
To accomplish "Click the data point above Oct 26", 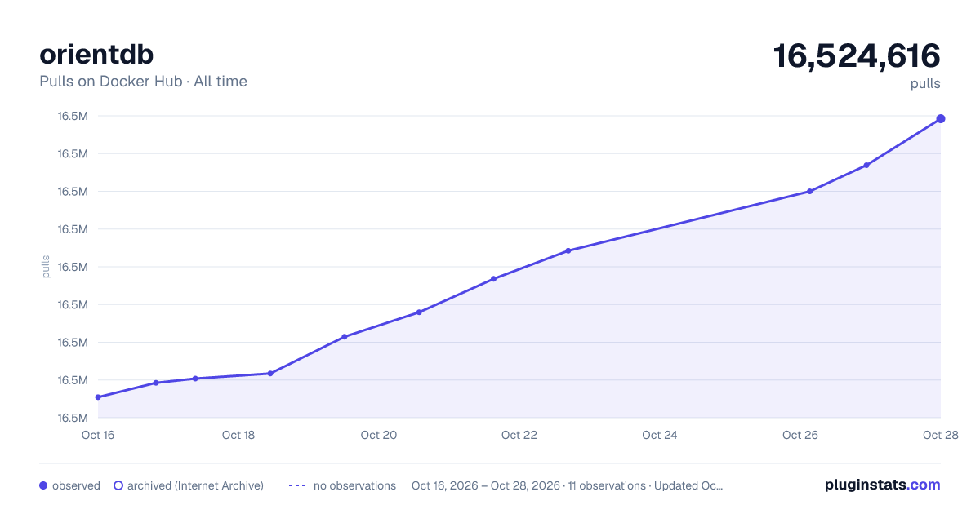I will coord(809,192).
